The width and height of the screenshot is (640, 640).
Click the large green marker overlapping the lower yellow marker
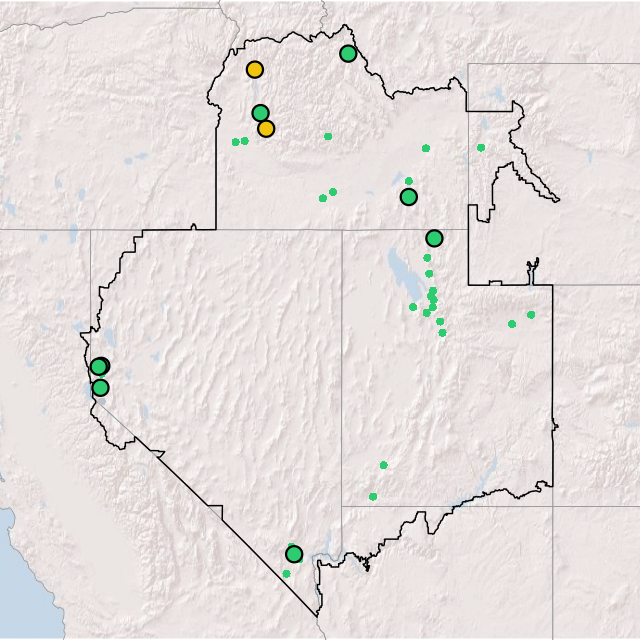click(260, 113)
